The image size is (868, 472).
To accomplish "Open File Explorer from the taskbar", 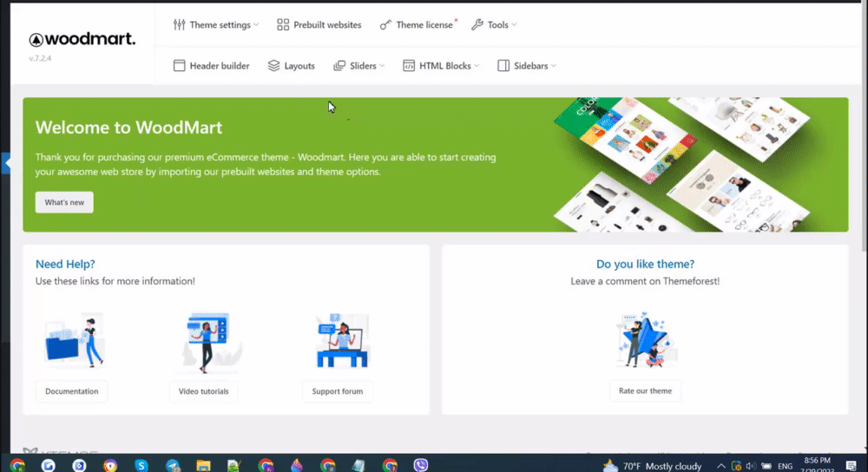I will point(203,466).
